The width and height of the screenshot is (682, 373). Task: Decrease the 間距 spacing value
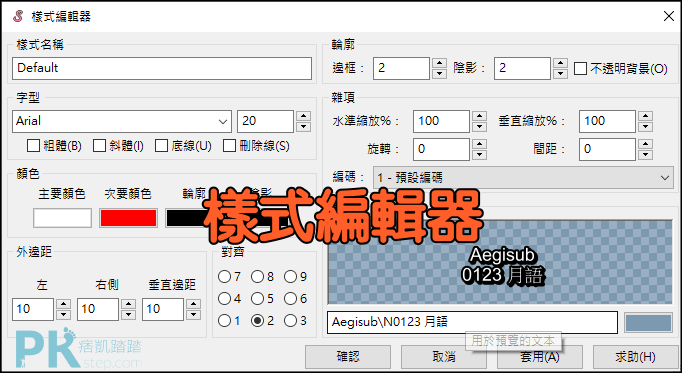coord(645,155)
